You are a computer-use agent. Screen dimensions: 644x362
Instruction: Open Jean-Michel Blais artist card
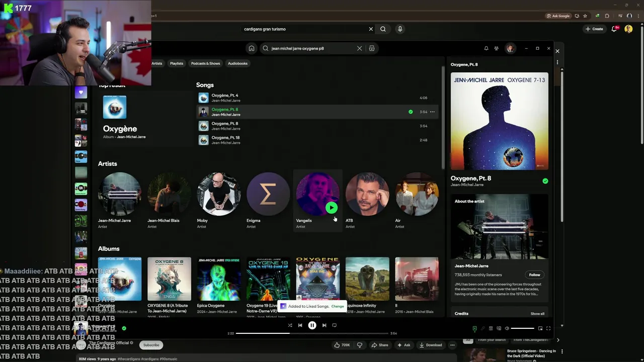pyautogui.click(x=169, y=200)
